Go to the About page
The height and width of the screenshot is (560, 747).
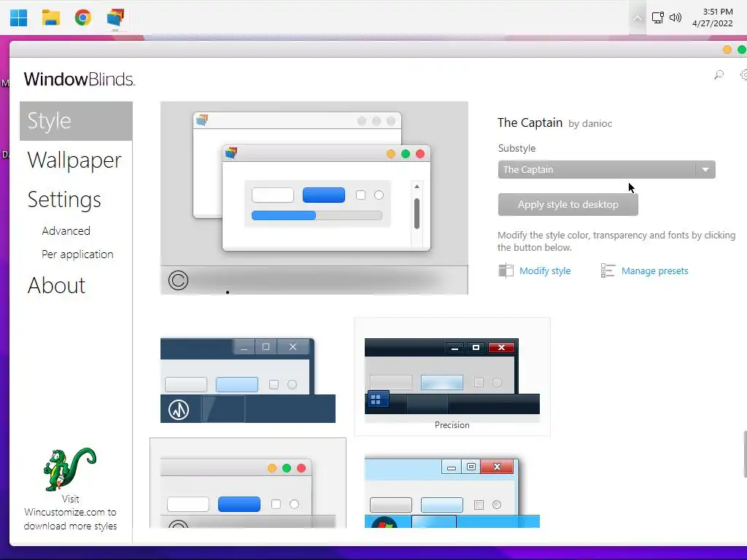pyautogui.click(x=56, y=285)
